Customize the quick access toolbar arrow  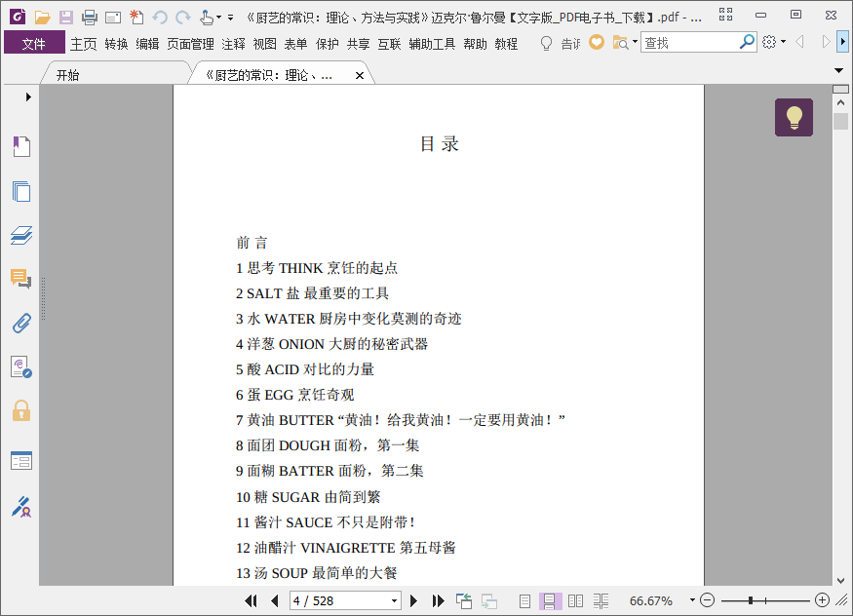[231, 18]
